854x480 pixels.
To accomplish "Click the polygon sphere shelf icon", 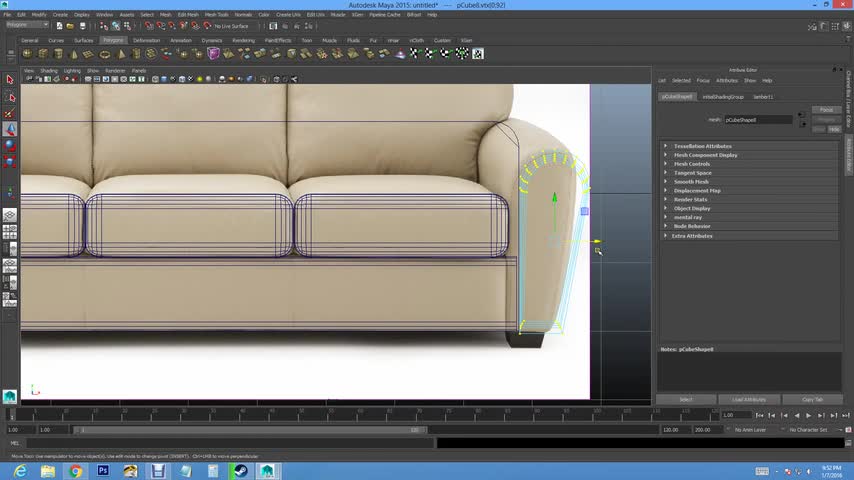I will [27, 53].
